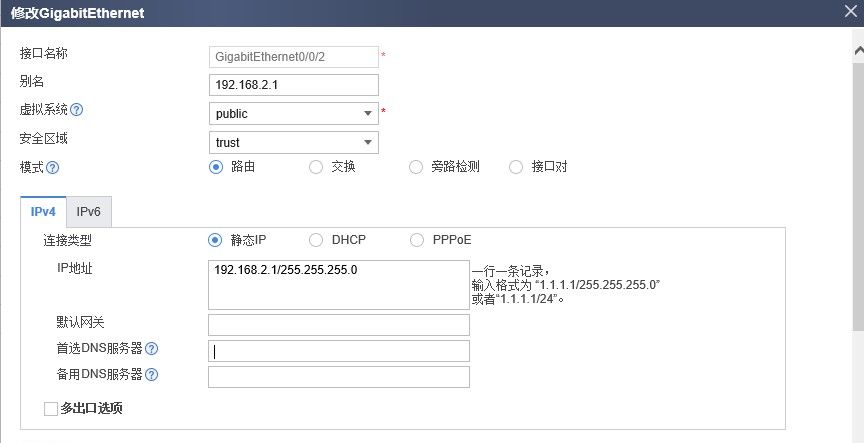Switch connection type to PPPoE
Screen dimensions: 864x443
416,240
